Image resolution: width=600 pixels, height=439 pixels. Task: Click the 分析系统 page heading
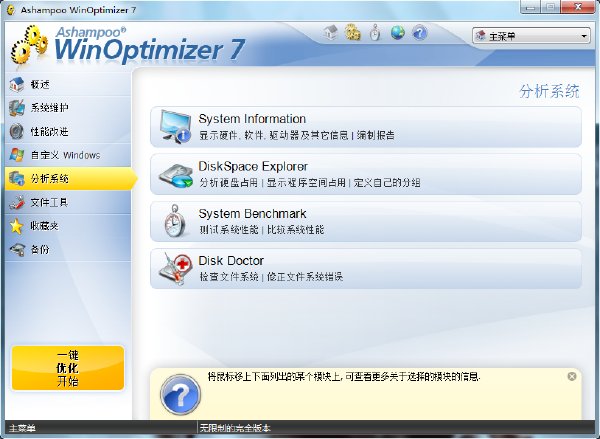tap(549, 91)
